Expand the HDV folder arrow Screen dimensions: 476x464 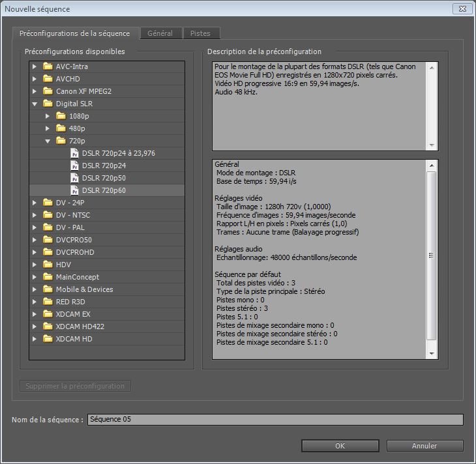35,265
